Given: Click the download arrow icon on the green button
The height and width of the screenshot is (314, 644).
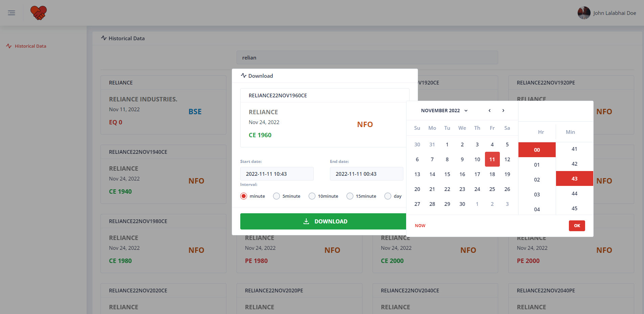Looking at the screenshot, I should [x=306, y=221].
